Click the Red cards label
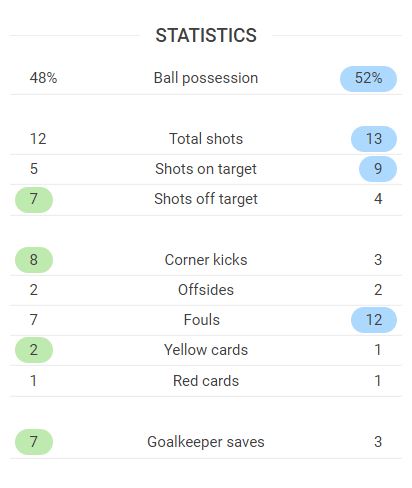412x488 pixels. click(x=206, y=381)
